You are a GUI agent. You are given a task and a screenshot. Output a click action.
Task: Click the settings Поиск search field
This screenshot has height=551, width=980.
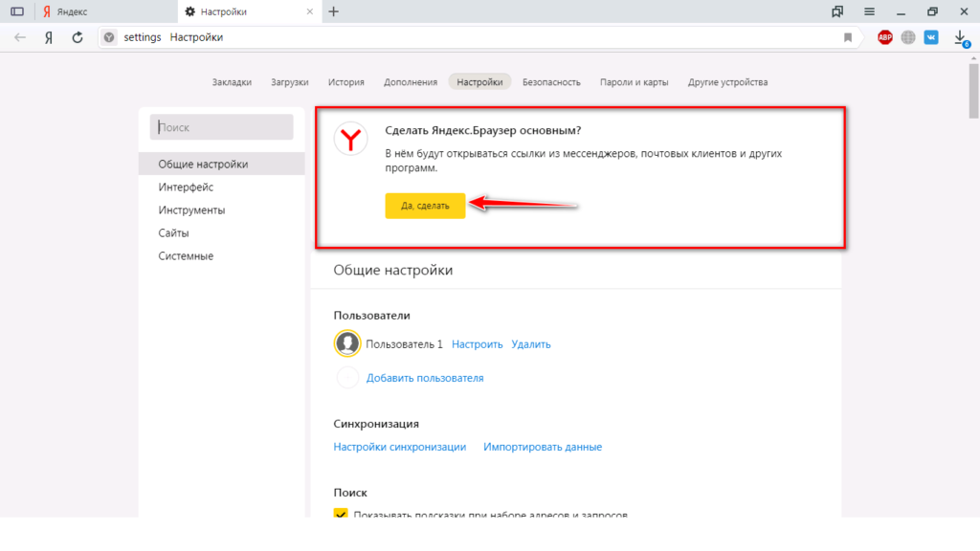(221, 127)
